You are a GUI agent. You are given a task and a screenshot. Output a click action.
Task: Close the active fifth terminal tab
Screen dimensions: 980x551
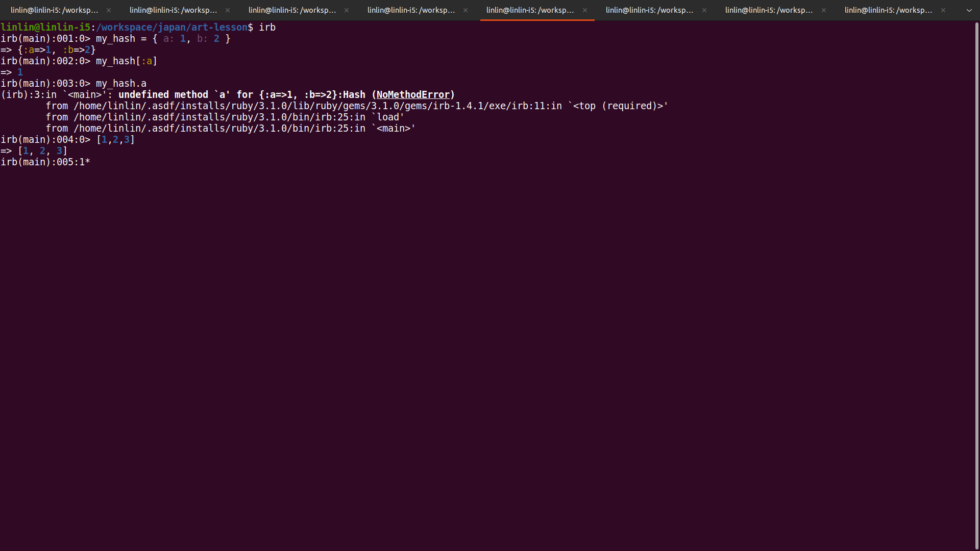coord(584,10)
